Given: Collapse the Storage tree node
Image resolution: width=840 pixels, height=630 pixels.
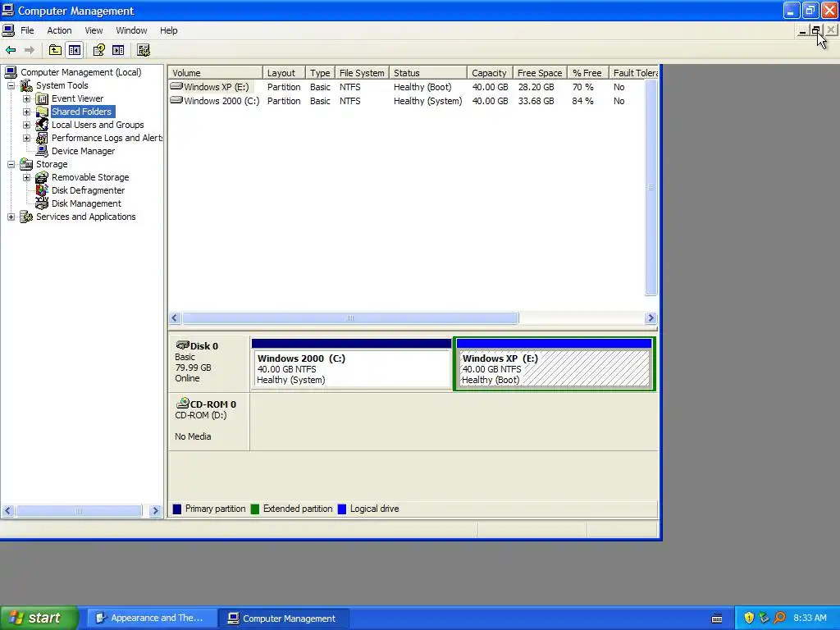Looking at the screenshot, I should point(11,164).
